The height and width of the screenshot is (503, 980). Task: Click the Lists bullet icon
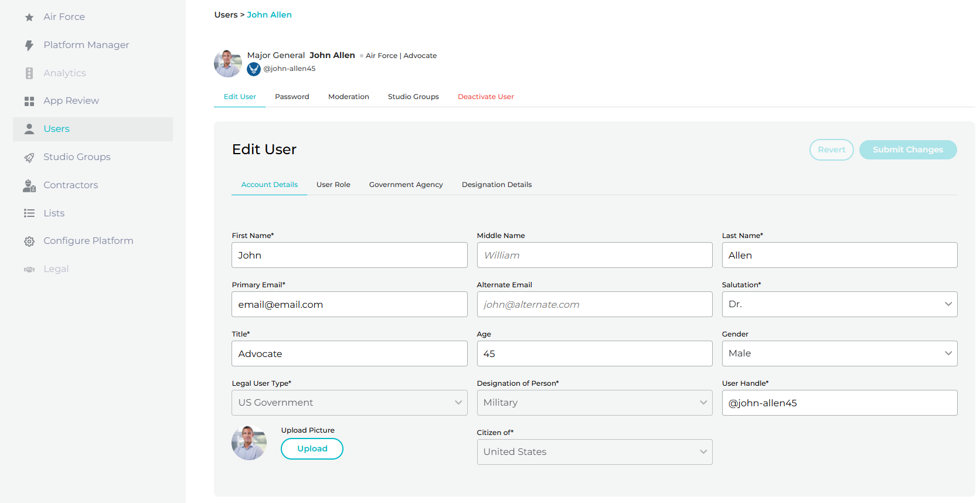(29, 213)
